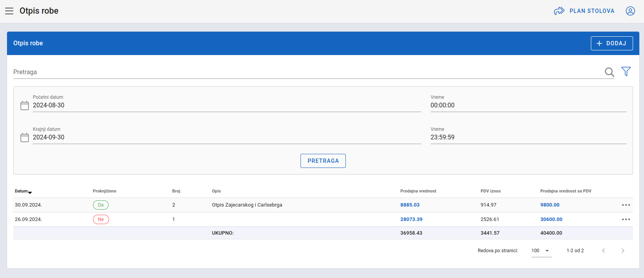Click pagination text 1-2 od 2
This screenshot has width=644, height=278.
point(575,251)
